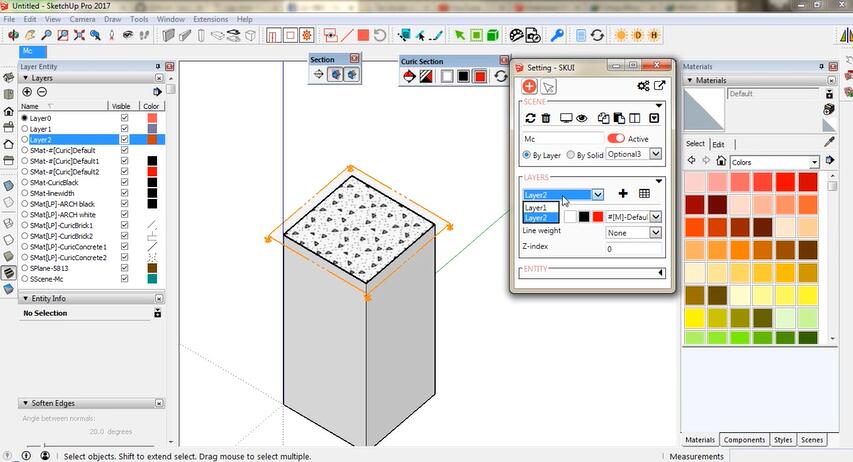Click the grid table icon in LAYERS section

click(645, 194)
